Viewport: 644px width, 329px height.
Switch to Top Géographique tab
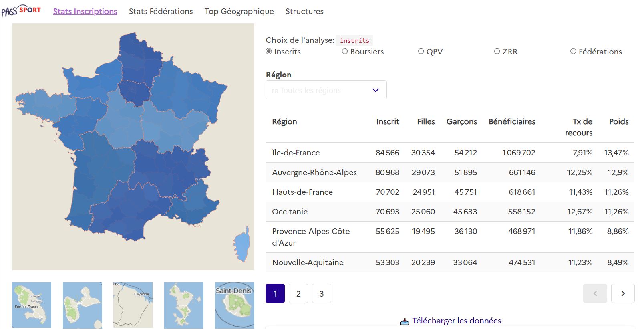tap(239, 11)
